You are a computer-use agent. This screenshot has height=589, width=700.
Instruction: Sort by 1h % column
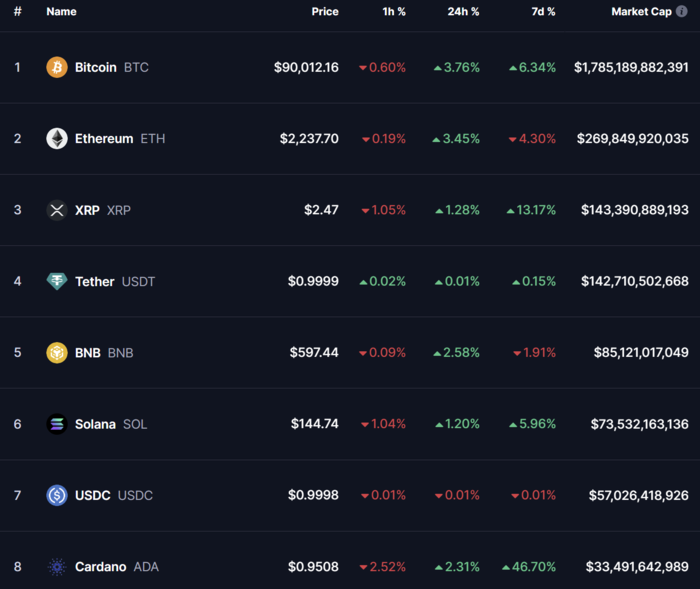coord(394,12)
